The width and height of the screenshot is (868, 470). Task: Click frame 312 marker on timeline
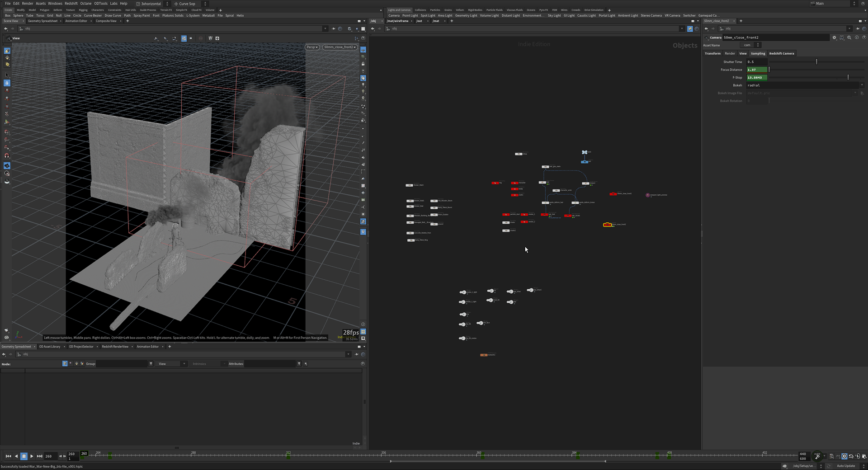[x=288, y=455]
